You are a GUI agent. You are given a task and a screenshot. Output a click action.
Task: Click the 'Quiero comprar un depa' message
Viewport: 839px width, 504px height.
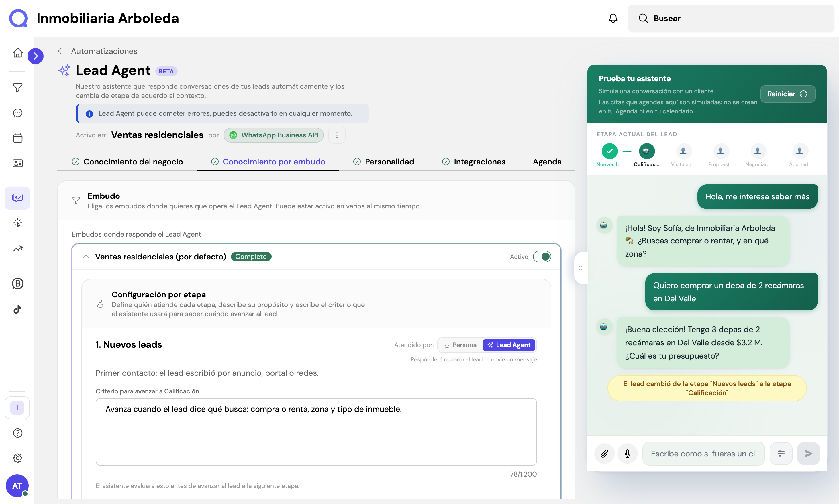click(731, 292)
